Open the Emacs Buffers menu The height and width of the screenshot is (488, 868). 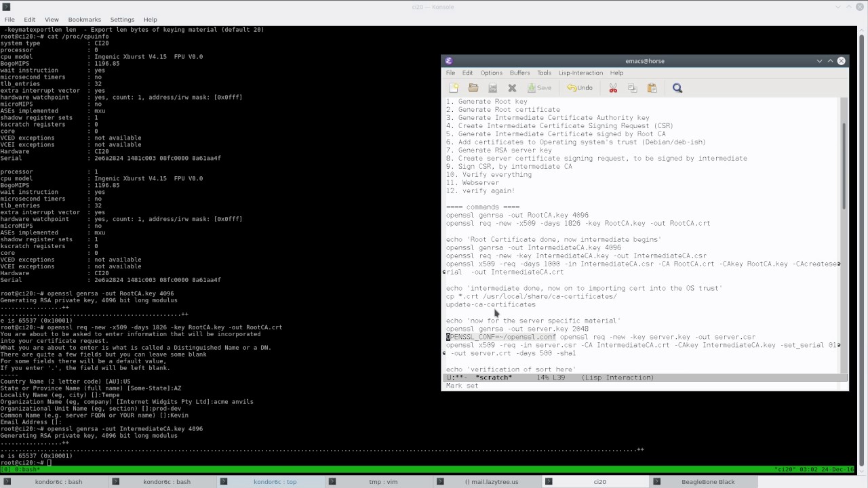click(519, 73)
